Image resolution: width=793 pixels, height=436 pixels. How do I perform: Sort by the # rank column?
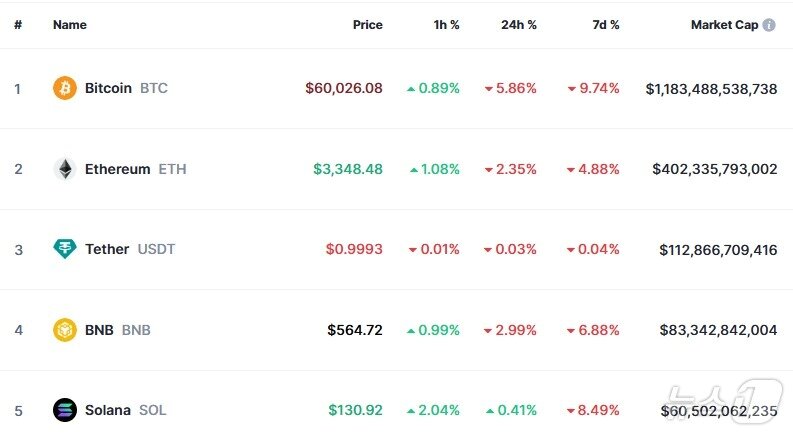(x=18, y=25)
